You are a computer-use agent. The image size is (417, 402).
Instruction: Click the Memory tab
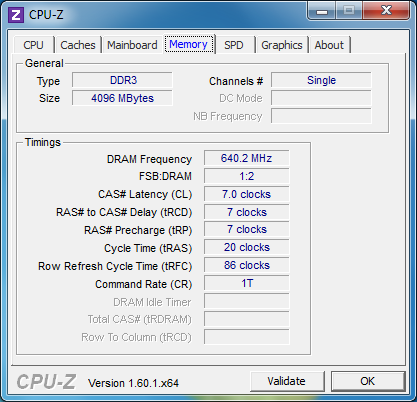tap(188, 44)
